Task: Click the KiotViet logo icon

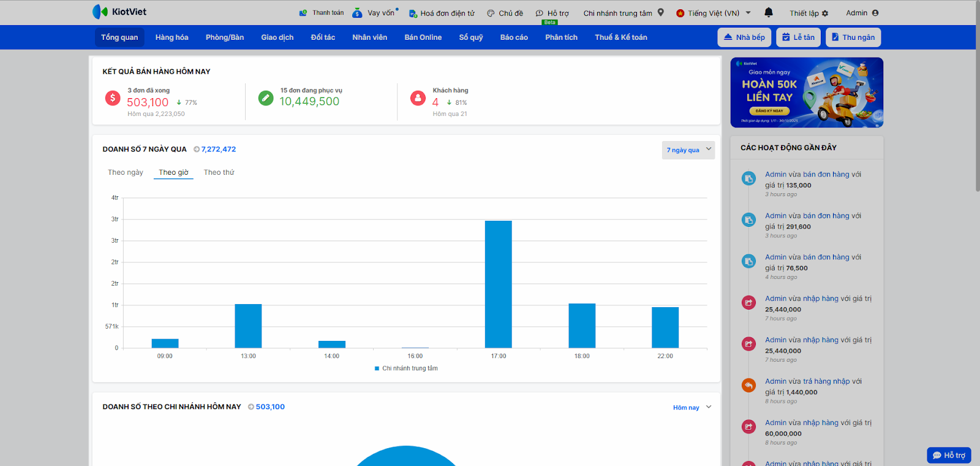Action: point(100,12)
